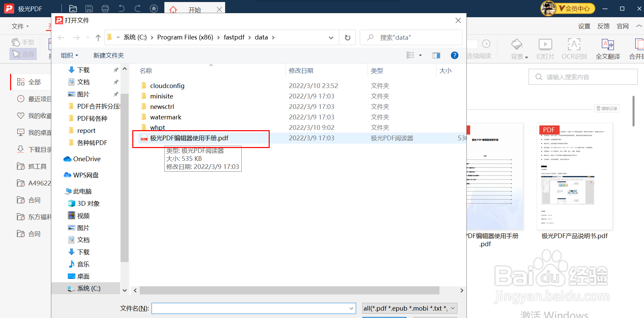Select the 开始 tab
Viewport: 644px width, 318px height.
(194, 10)
